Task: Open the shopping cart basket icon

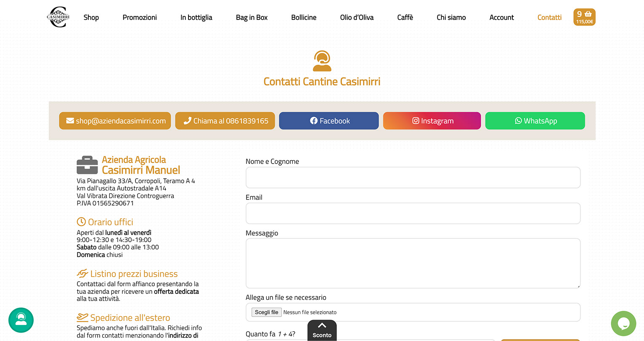Action: pos(584,17)
